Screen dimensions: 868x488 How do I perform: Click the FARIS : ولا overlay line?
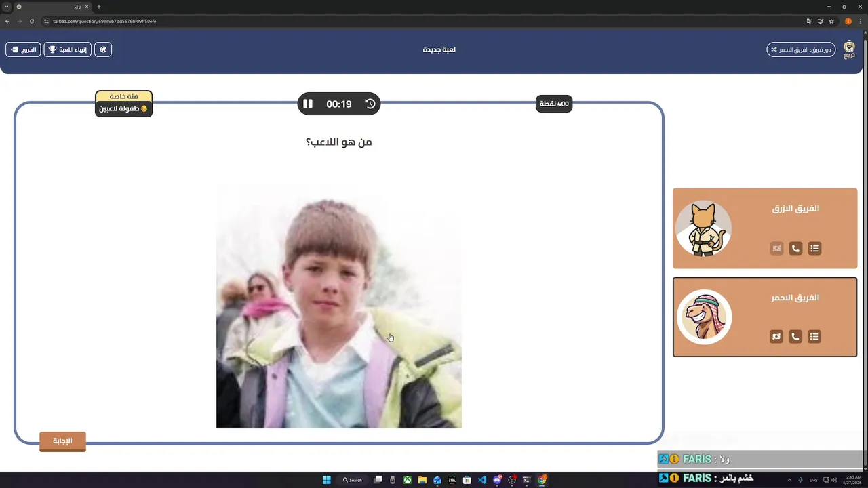[x=694, y=459]
